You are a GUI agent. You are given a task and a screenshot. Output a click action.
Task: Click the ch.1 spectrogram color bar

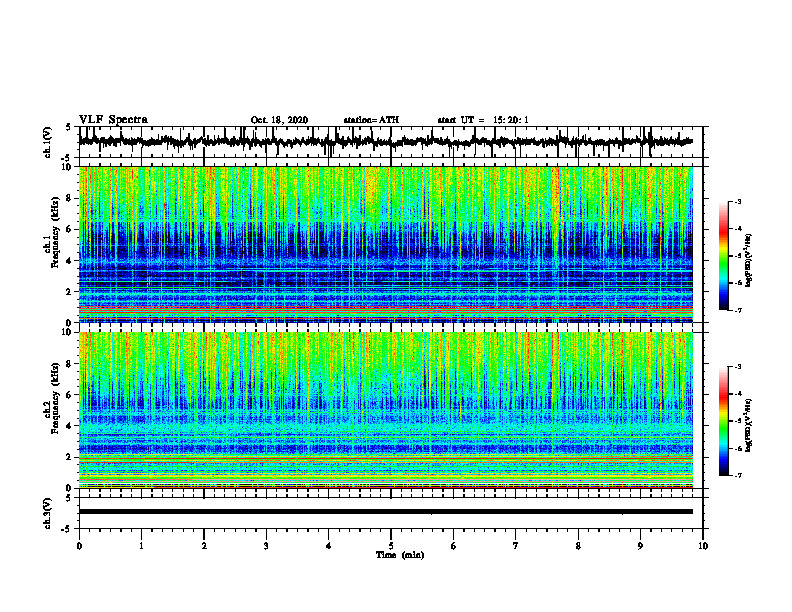coord(724,256)
